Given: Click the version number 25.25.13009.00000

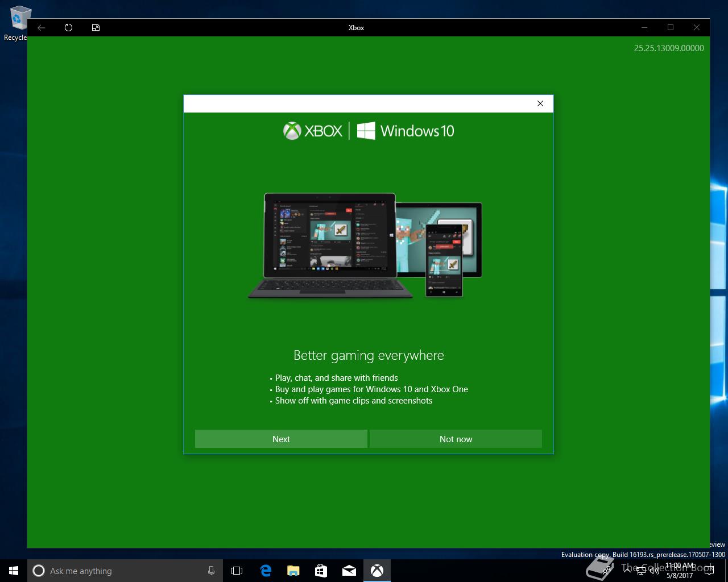Looking at the screenshot, I should pyautogui.click(x=669, y=48).
